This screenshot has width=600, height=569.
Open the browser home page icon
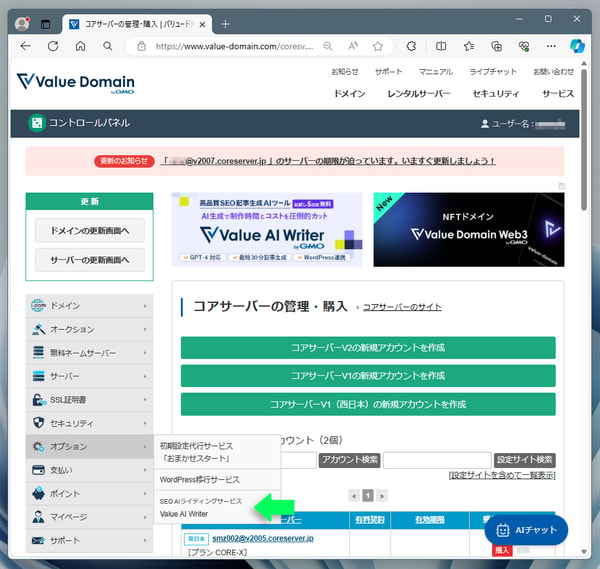point(80,46)
